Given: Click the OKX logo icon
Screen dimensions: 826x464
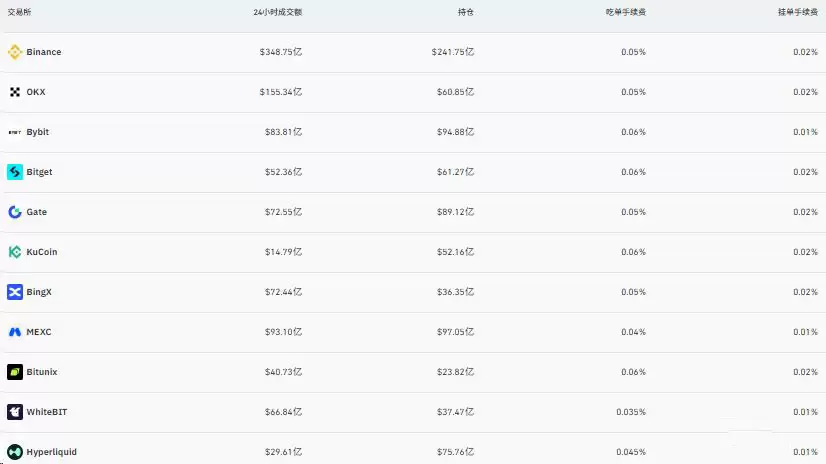Looking at the screenshot, I should coord(15,92).
